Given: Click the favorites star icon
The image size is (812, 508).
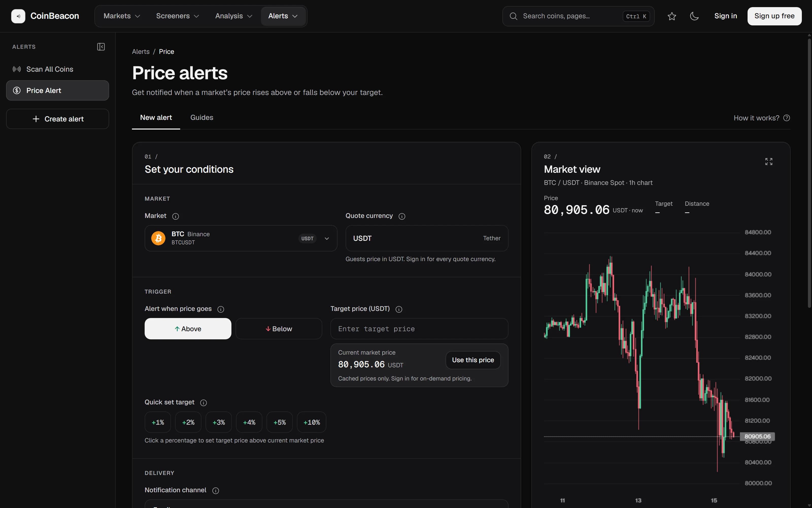Looking at the screenshot, I should pyautogui.click(x=672, y=16).
